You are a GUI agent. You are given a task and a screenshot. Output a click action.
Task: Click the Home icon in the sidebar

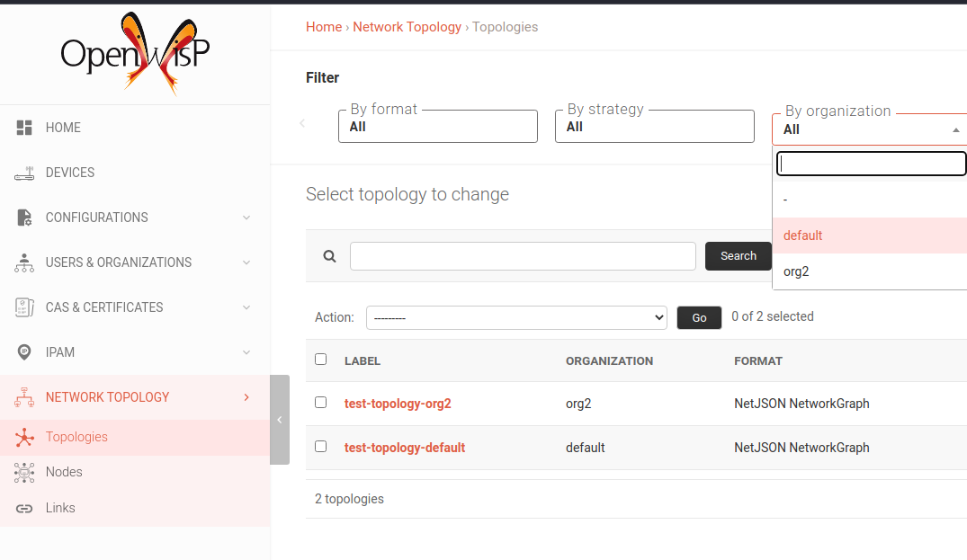pos(24,127)
